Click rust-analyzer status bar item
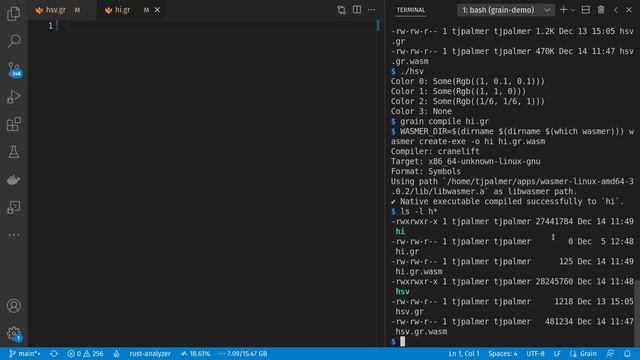640x360 pixels. pos(150,353)
